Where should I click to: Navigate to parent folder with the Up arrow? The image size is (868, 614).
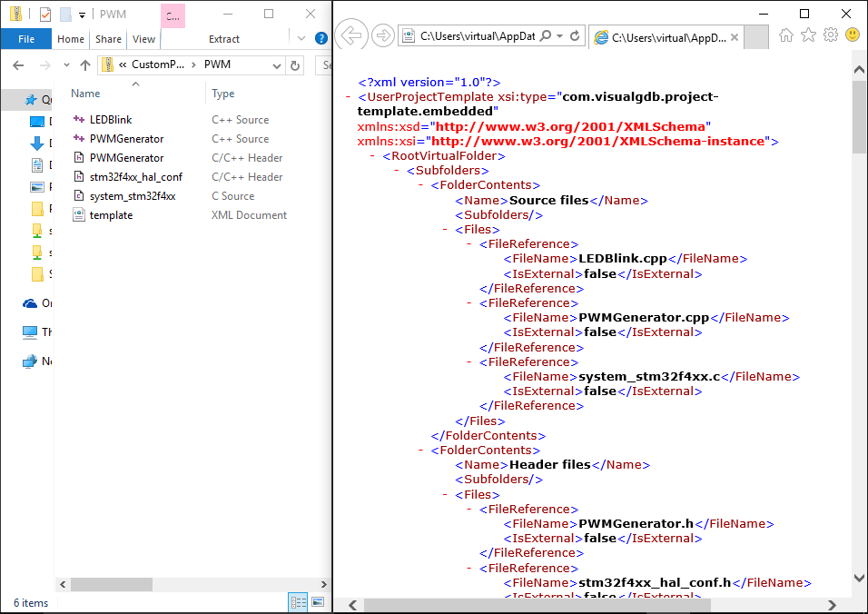85,65
